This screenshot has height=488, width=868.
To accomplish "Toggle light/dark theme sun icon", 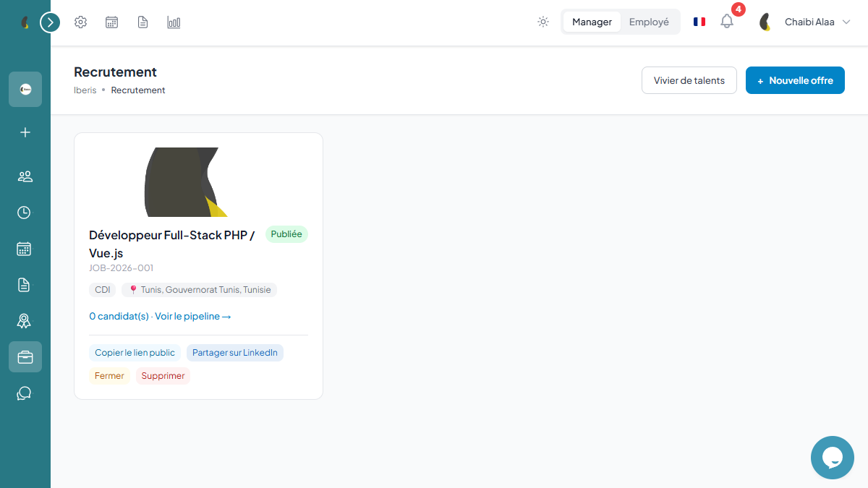I will [543, 22].
